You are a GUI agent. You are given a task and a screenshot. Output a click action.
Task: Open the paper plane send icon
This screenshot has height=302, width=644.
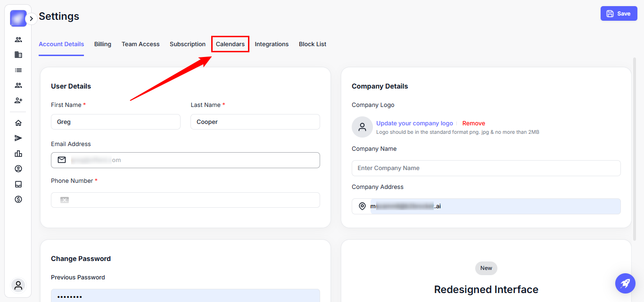pyautogui.click(x=18, y=138)
